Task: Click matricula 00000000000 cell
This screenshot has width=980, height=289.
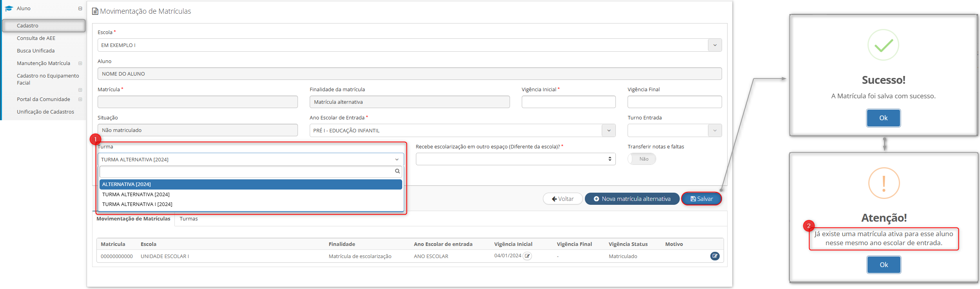Action: (x=117, y=256)
